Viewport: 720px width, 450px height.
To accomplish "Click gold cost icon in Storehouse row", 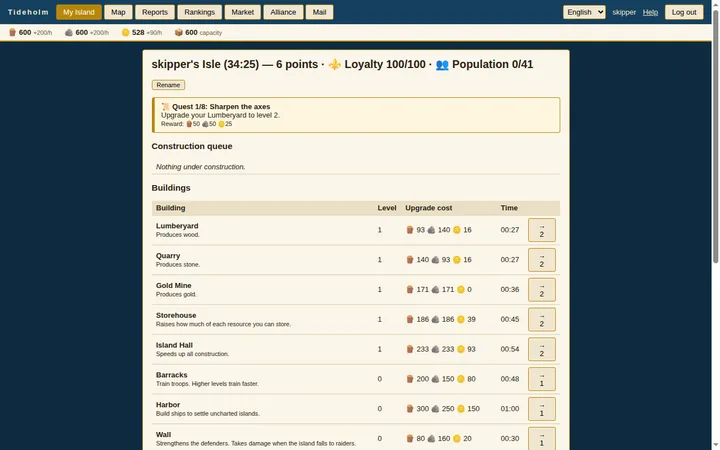I will pos(461,320).
